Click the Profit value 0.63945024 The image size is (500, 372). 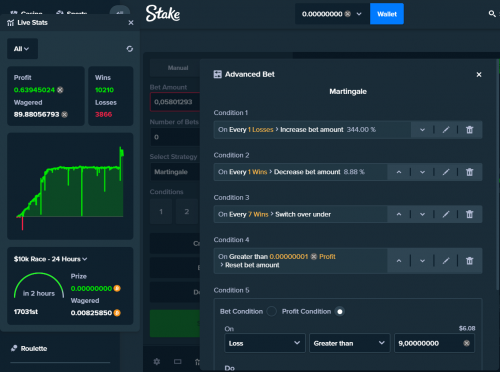tap(34, 90)
